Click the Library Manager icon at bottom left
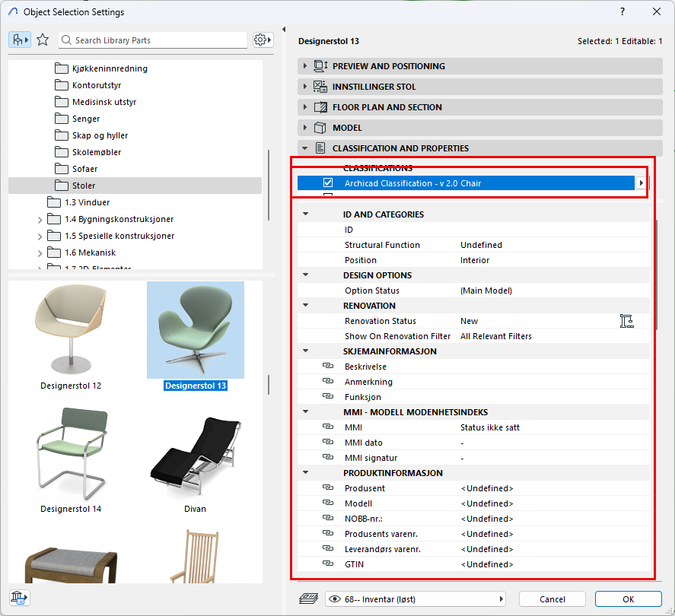The image size is (675, 616). (17, 597)
